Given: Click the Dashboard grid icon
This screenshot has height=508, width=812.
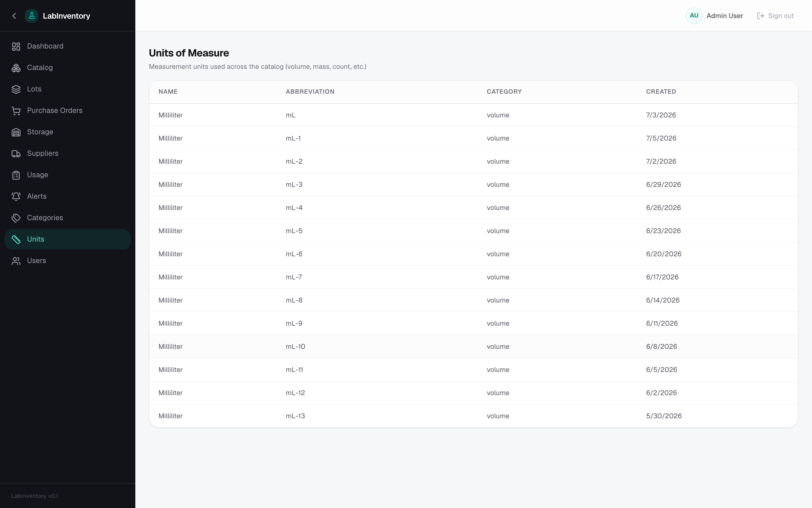Looking at the screenshot, I should (x=16, y=46).
